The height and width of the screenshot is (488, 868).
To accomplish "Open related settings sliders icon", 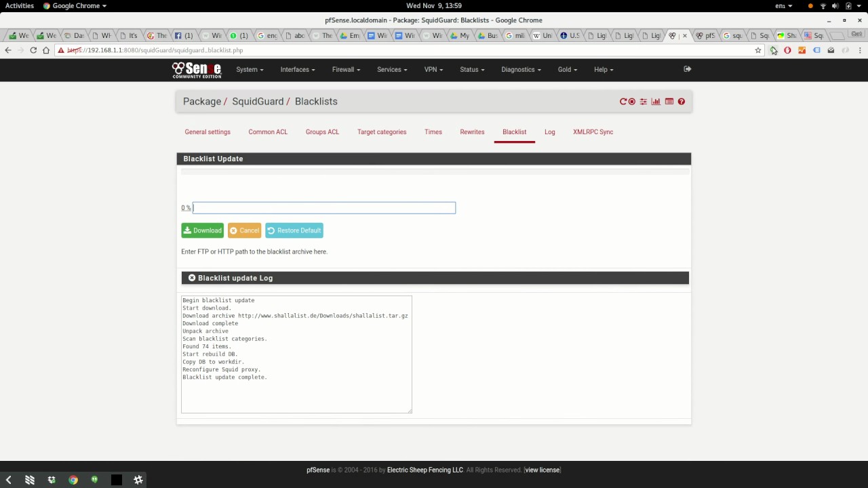I will pyautogui.click(x=644, y=102).
